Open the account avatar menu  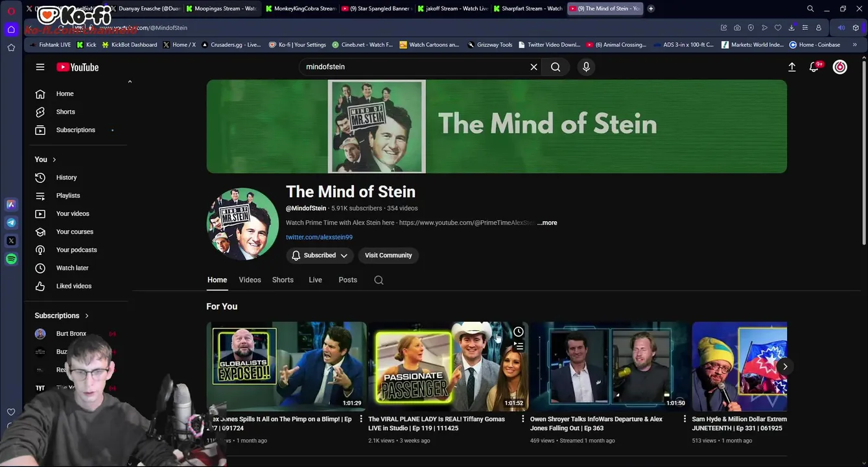coord(839,67)
